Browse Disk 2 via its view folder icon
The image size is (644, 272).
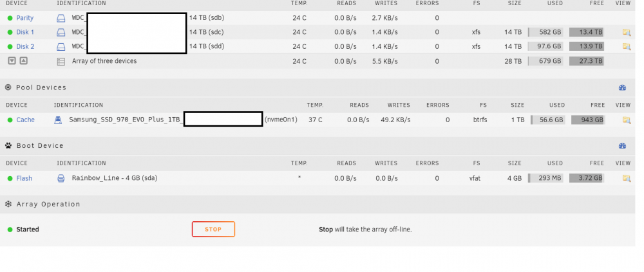[627, 46]
